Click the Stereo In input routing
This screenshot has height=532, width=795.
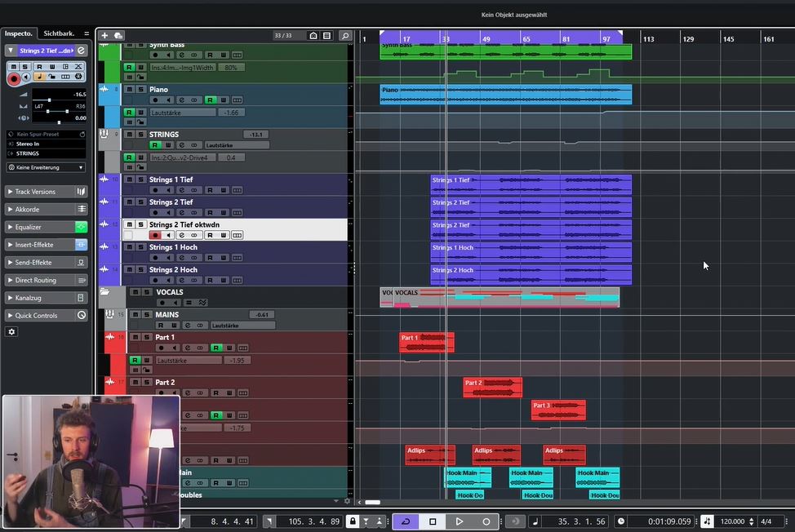(x=47, y=144)
